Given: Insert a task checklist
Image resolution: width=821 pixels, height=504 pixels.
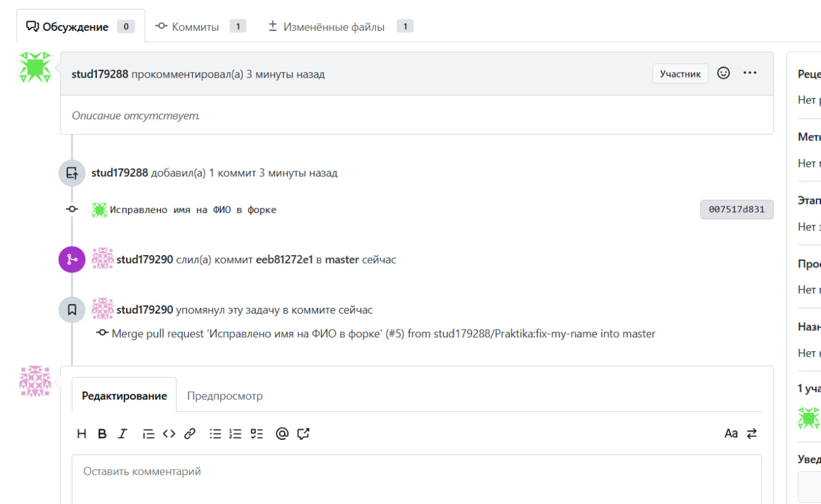Looking at the screenshot, I should [x=257, y=433].
